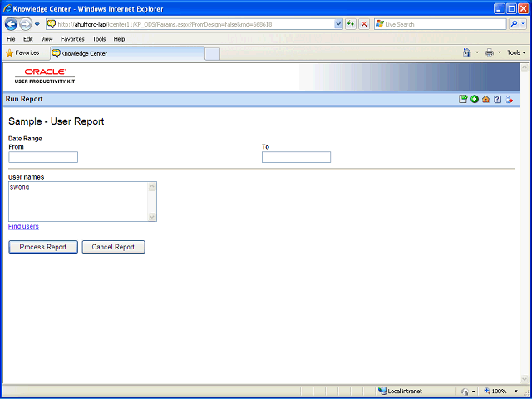Log out with the user red-arrow icon
This screenshot has height=399, width=532.
coord(509,100)
